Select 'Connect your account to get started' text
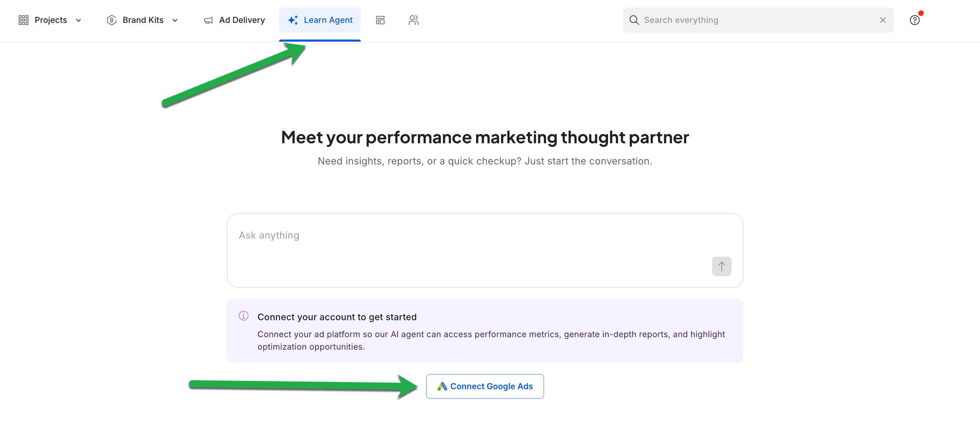This screenshot has height=444, width=980. point(337,317)
